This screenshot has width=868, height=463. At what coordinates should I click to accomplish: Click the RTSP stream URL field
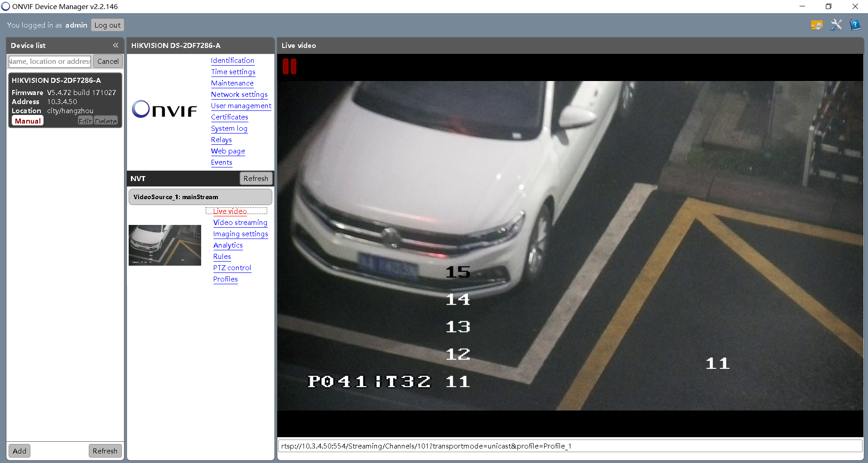pyautogui.click(x=569, y=446)
